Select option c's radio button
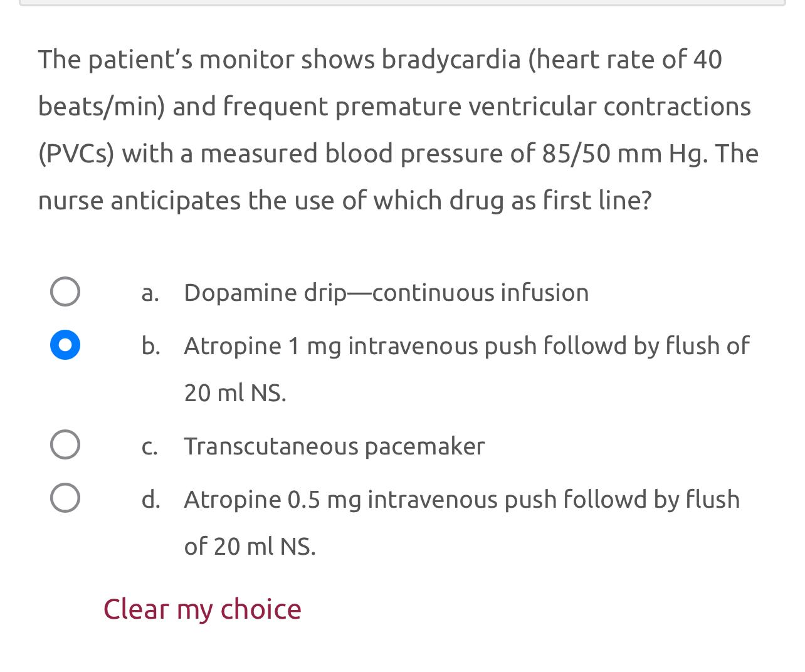805x672 pixels. (65, 444)
